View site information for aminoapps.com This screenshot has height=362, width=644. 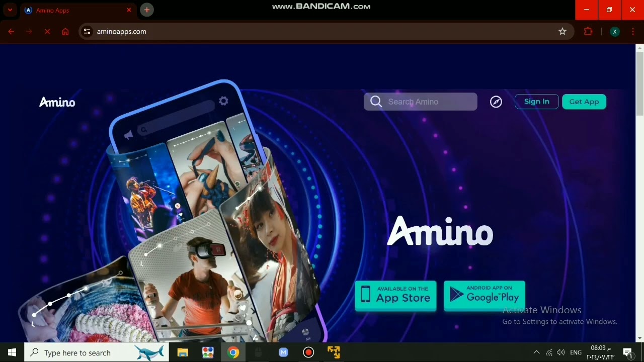(87, 32)
